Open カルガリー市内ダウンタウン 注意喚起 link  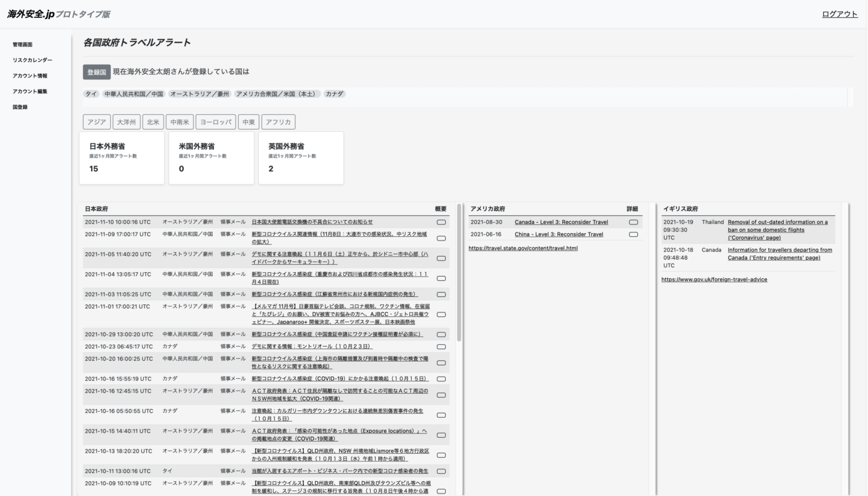point(337,415)
